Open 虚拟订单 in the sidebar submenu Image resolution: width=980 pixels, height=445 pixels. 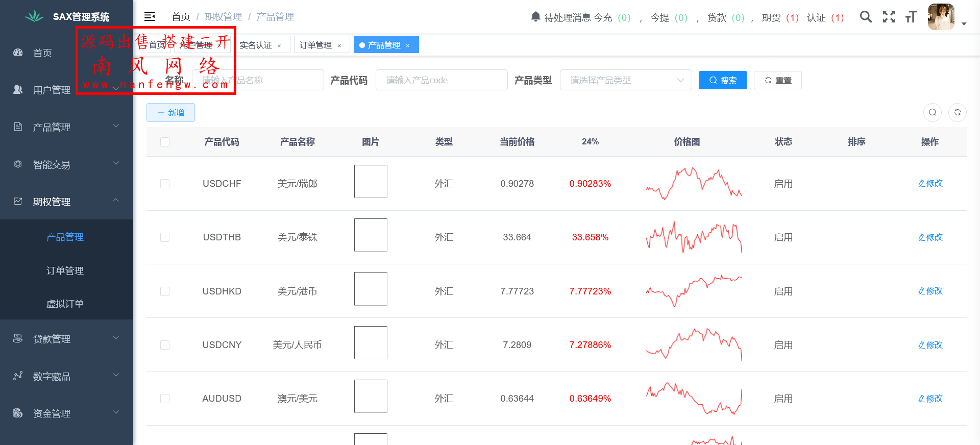tap(65, 304)
